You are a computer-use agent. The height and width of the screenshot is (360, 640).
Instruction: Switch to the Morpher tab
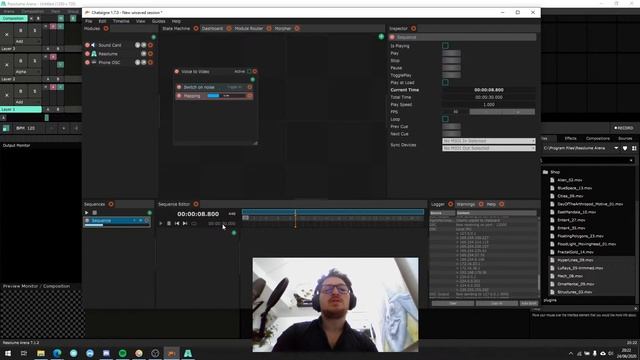[283, 29]
